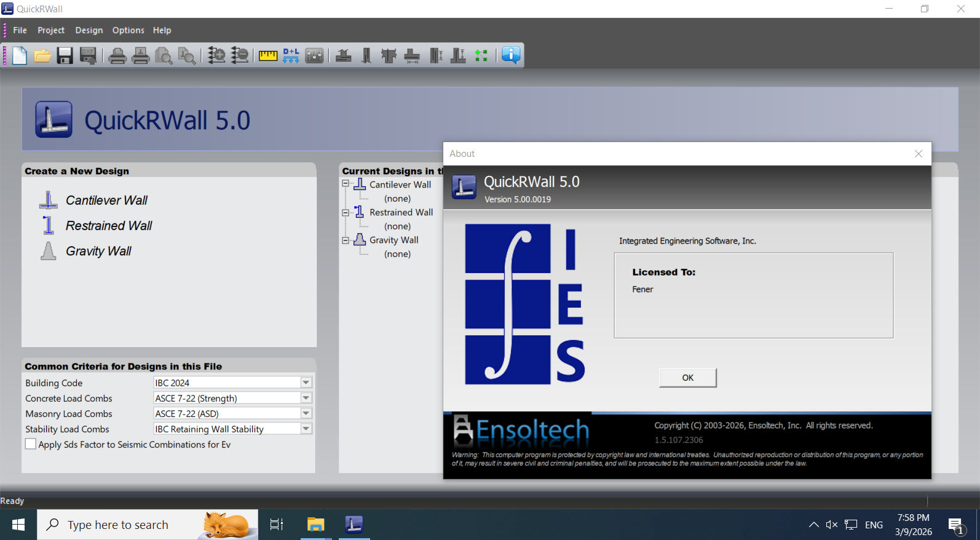Open the Project menu
The height and width of the screenshot is (540, 980).
tap(51, 30)
